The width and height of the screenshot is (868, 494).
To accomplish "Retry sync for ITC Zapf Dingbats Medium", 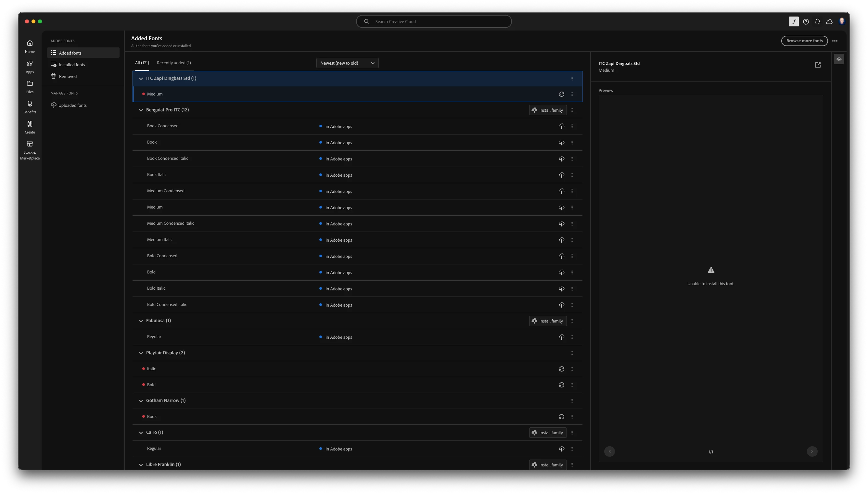I will [561, 94].
